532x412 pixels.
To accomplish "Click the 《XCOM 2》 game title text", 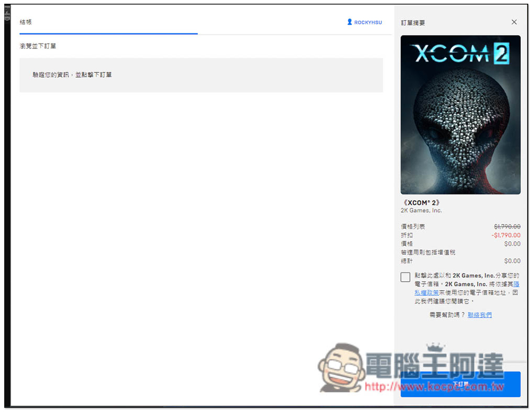I will (x=421, y=203).
